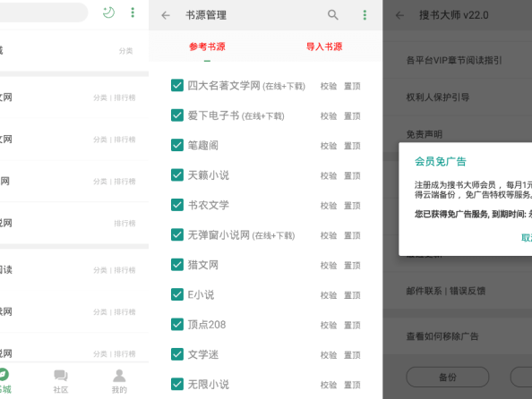Switch to 参考书源 tab

click(x=207, y=47)
